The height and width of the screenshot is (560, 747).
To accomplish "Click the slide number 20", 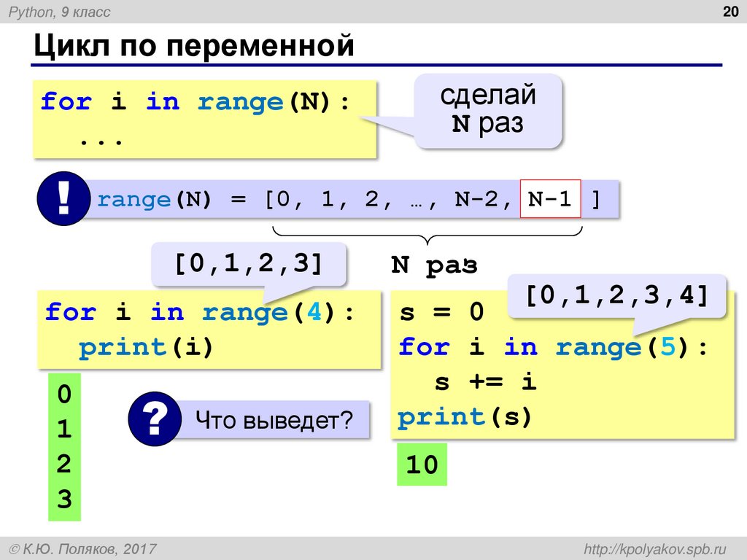I will pyautogui.click(x=730, y=11).
